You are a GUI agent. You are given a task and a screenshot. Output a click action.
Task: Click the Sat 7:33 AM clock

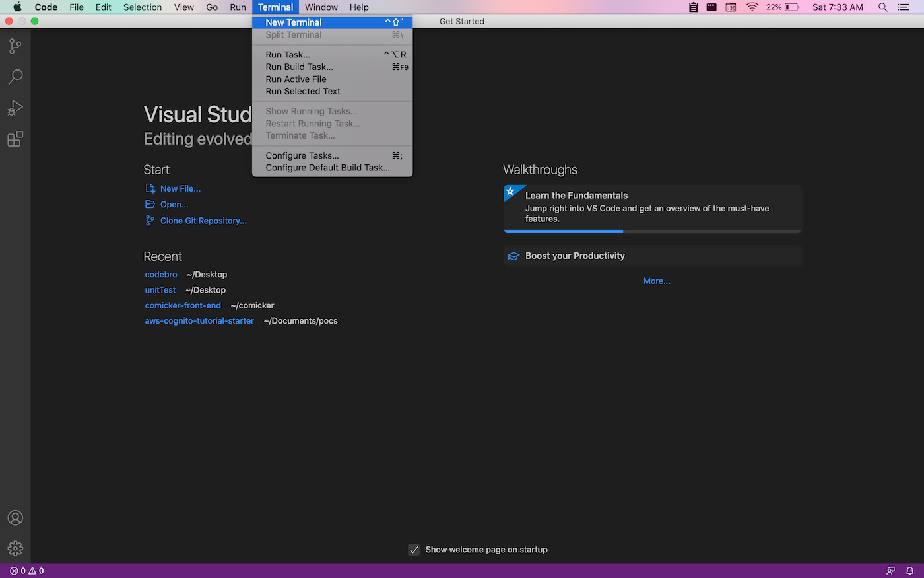[x=838, y=7]
